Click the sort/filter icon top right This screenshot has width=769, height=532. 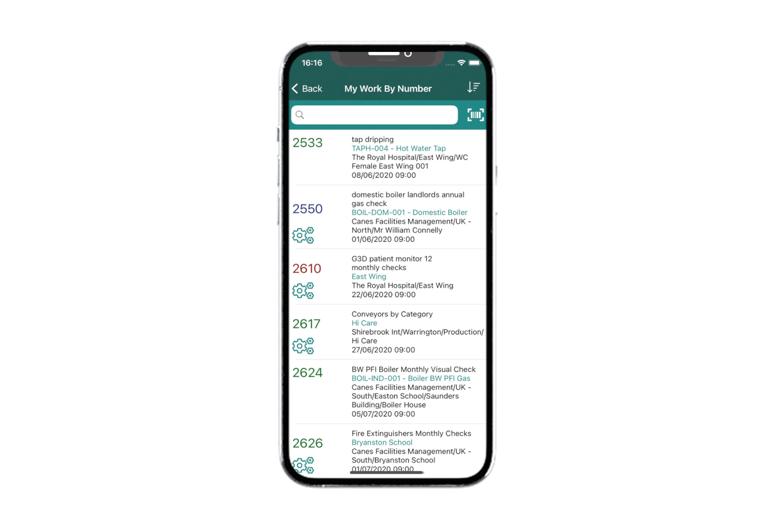(x=473, y=88)
